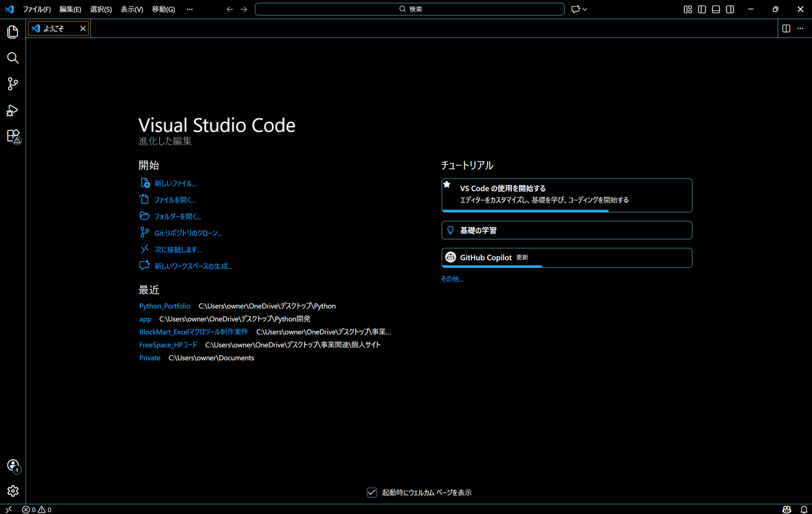The height and width of the screenshot is (514, 812).
Task: Click フォルダーを開く... link
Action: (x=178, y=216)
